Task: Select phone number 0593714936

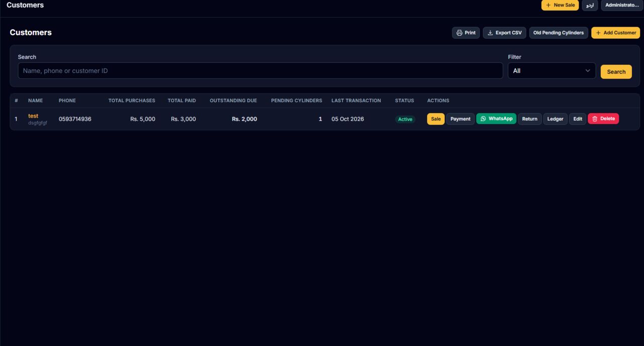Action: click(75, 119)
